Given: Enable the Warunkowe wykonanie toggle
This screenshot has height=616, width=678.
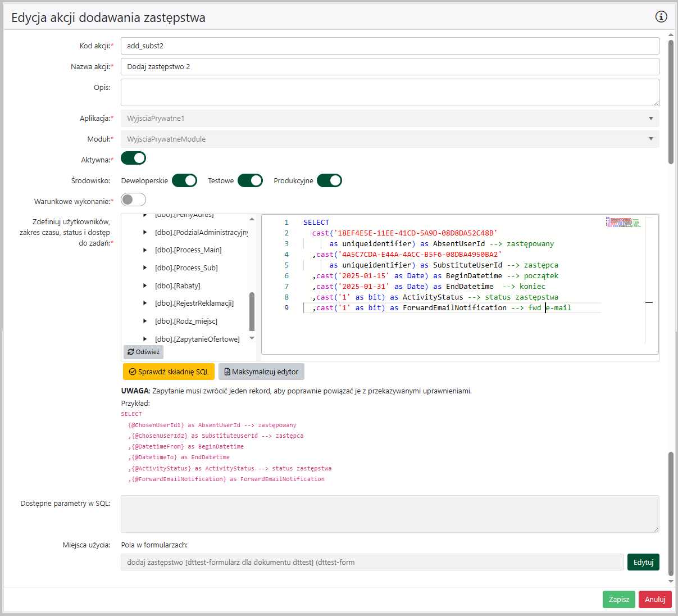Looking at the screenshot, I should coord(134,200).
